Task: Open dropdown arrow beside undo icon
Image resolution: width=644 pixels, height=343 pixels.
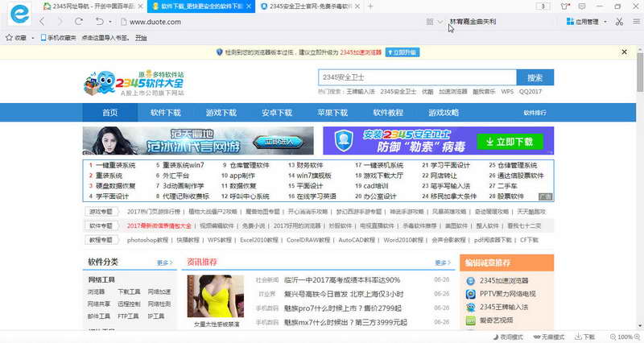Action: (110, 22)
